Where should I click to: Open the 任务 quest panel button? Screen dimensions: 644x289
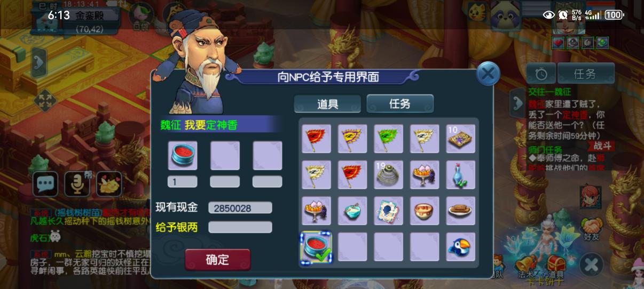pos(586,74)
